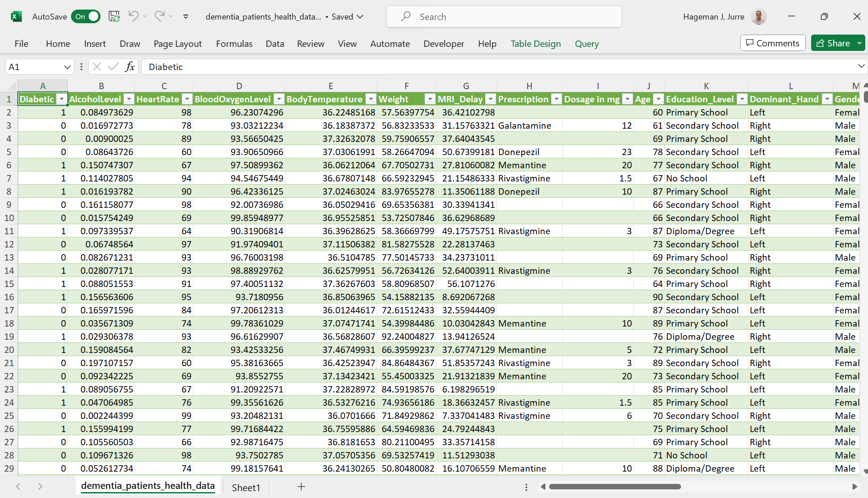
Task: Switch to the Sheet1 worksheet tab
Action: [x=246, y=488]
